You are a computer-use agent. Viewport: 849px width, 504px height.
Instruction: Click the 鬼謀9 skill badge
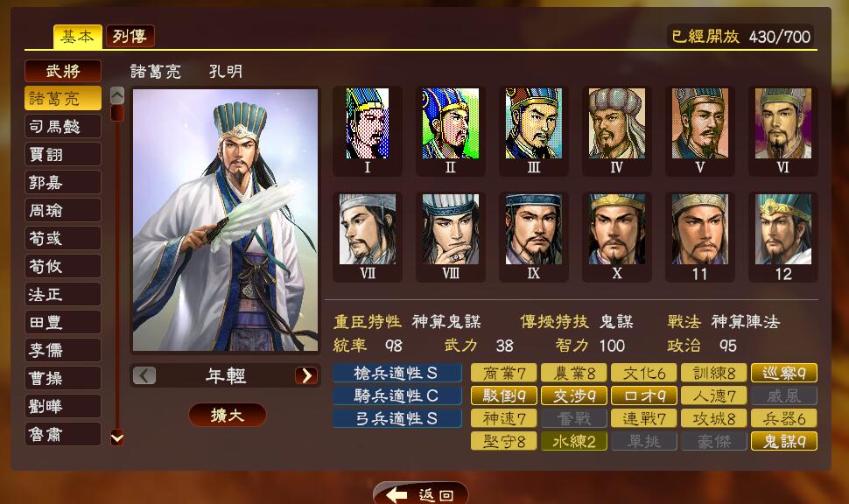click(x=784, y=441)
